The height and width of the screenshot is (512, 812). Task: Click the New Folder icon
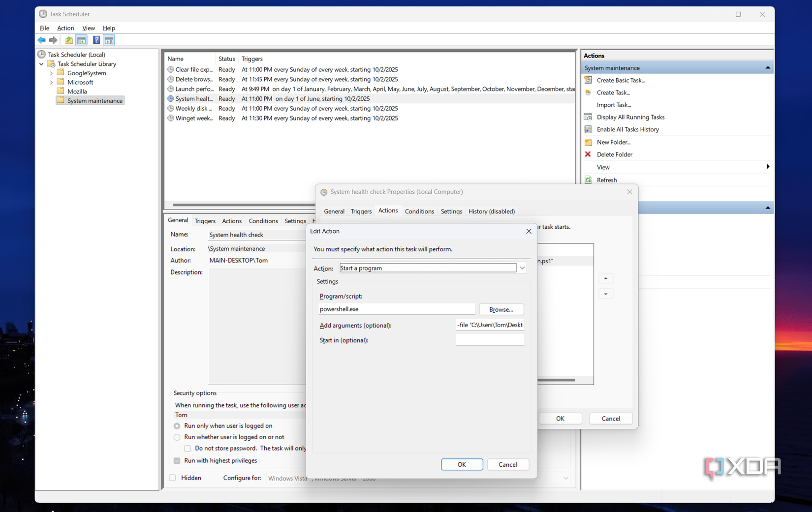(588, 142)
